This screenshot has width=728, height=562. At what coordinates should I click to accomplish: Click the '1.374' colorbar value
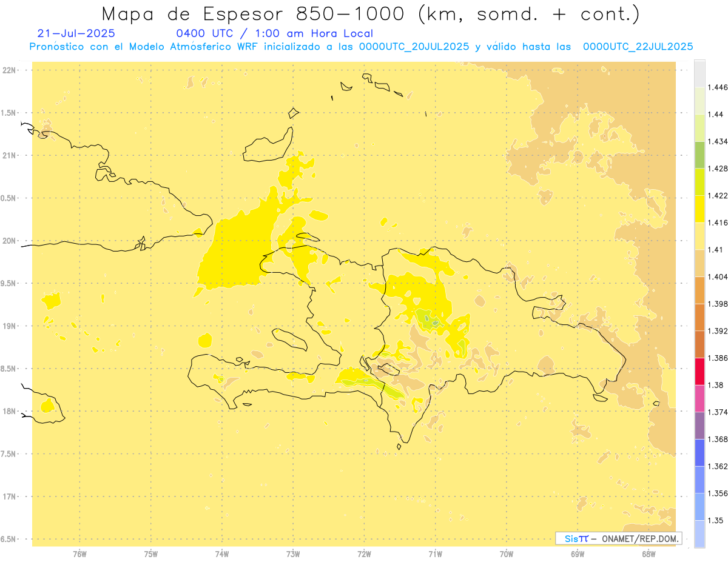717,412
